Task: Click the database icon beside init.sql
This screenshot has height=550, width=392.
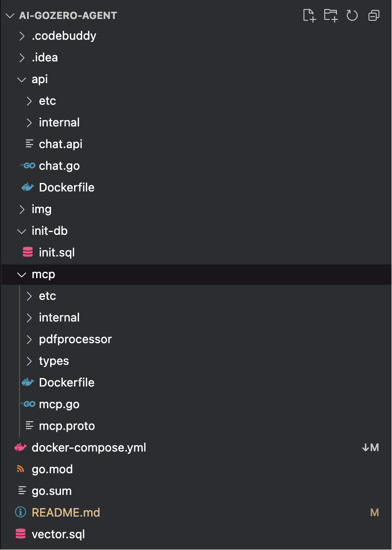Action: click(x=28, y=252)
